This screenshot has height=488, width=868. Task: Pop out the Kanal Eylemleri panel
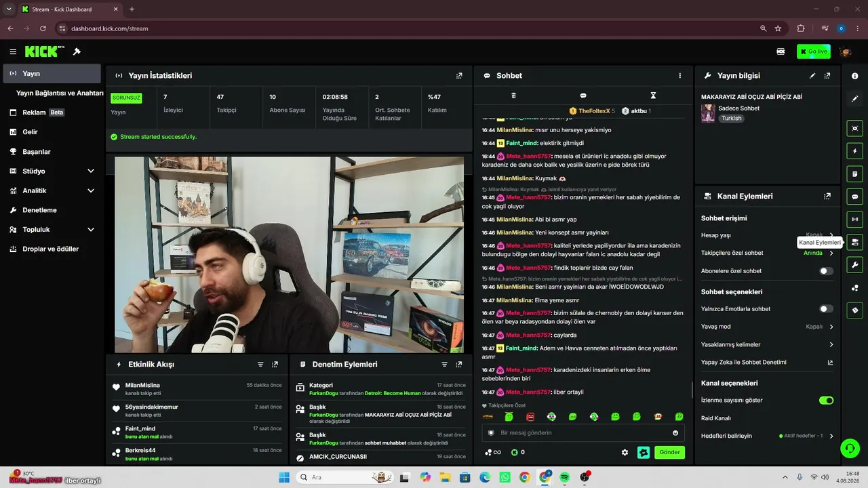827,197
